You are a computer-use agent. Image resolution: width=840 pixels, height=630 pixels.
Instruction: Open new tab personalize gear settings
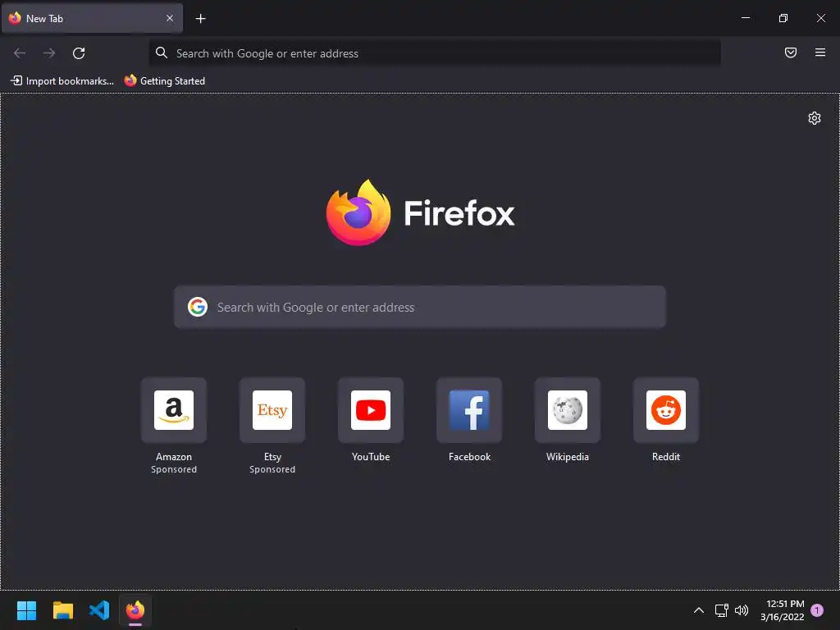(x=815, y=118)
